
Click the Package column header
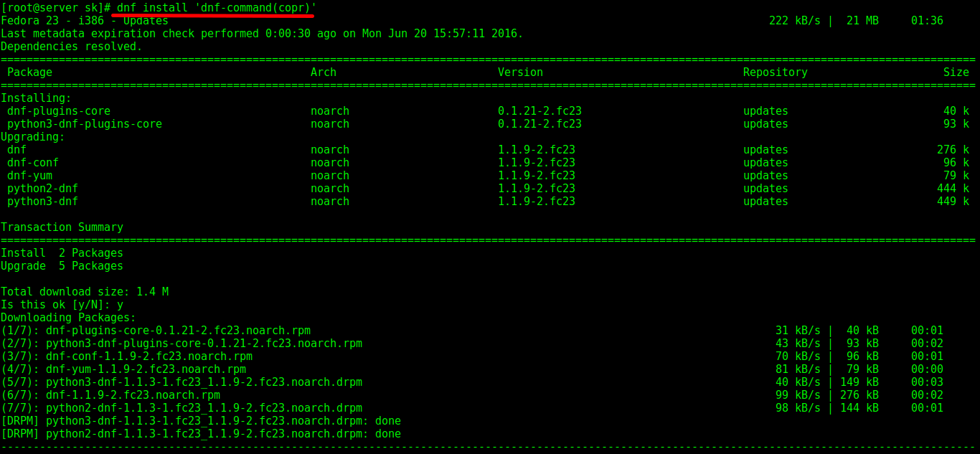30,72
